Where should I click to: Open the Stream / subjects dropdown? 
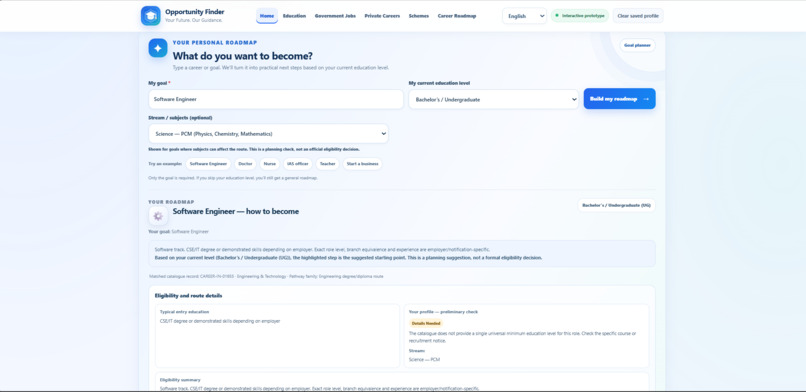(x=268, y=134)
